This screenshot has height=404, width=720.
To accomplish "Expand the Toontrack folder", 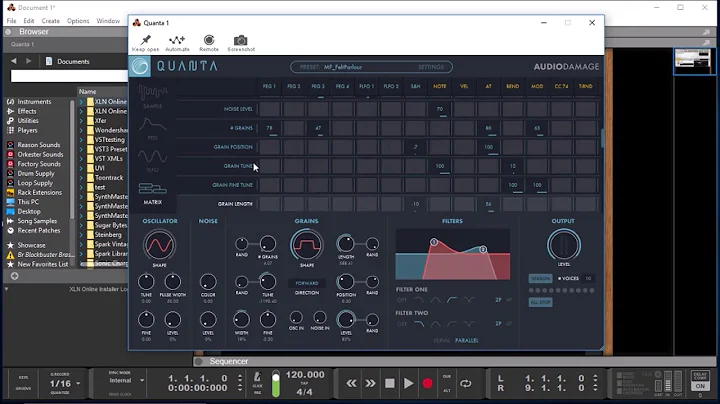I will pos(81,178).
